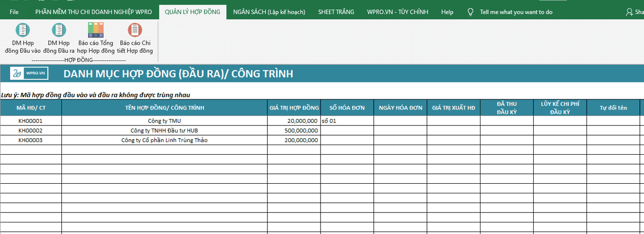Switch to PHẦN MỀM THU CHI DOANH NGHIỆP WPRO tab
Image resolution: width=644 pixels, height=234 pixels.
pos(93,12)
